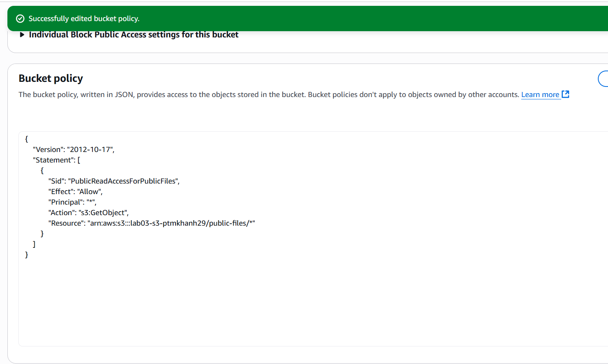This screenshot has height=364, width=608.
Task: Click the external link icon beside Learn more
Action: pos(565,94)
